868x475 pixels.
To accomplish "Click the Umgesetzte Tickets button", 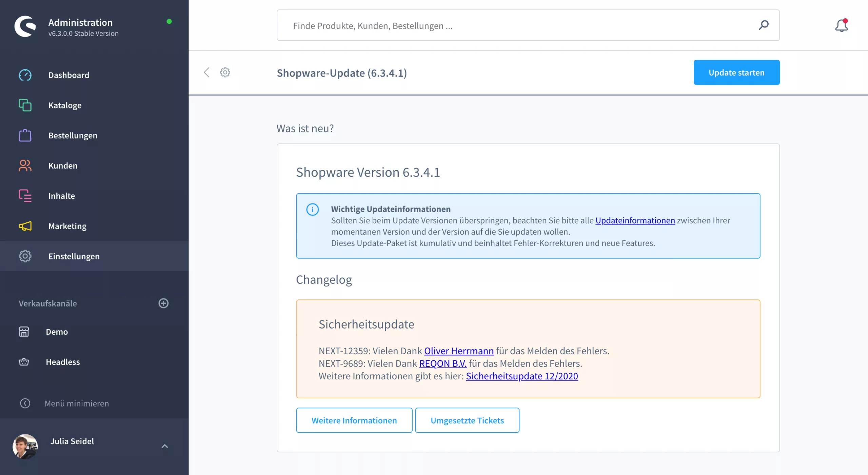I will point(467,420).
